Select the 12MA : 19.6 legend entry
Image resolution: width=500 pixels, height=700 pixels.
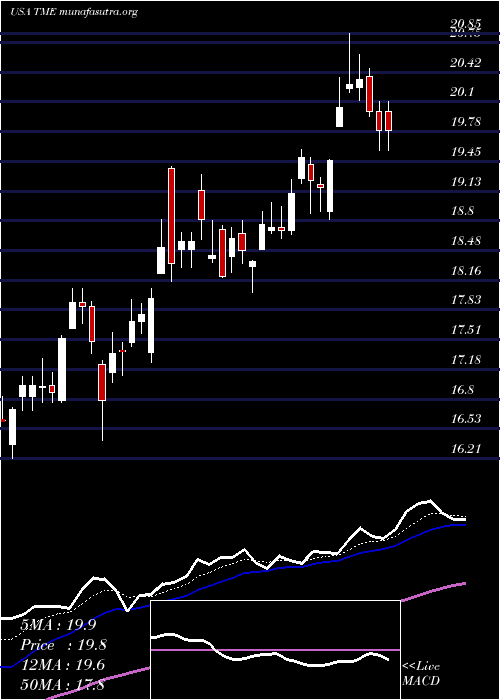63,665
